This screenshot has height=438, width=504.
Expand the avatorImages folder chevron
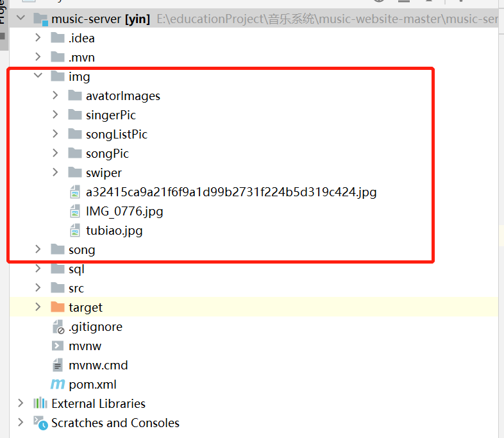coord(55,95)
